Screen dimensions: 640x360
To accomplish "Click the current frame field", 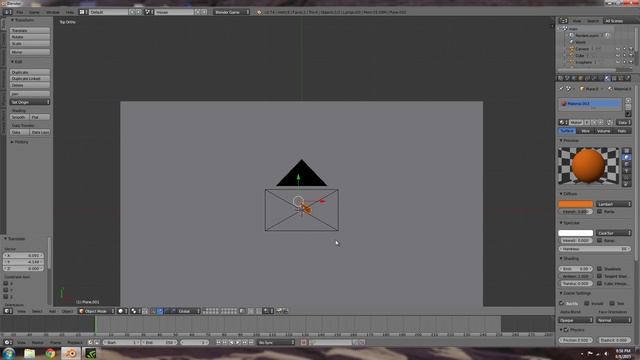I will click(x=195, y=342).
